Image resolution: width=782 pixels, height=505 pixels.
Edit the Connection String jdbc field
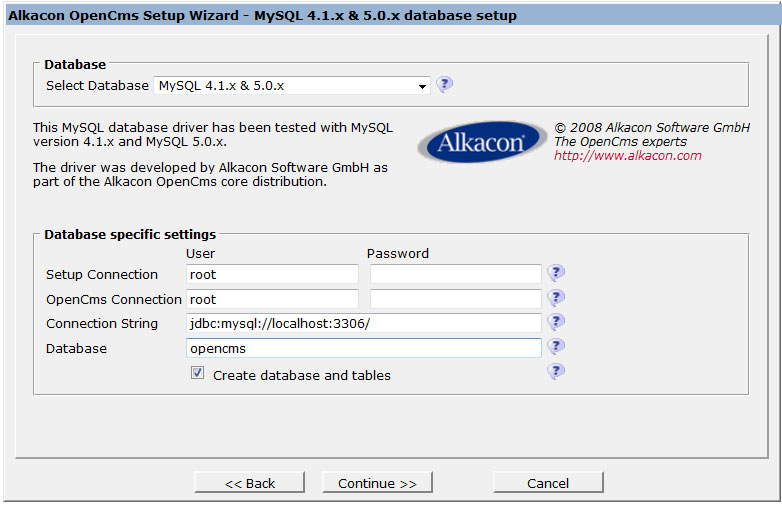pos(364,323)
